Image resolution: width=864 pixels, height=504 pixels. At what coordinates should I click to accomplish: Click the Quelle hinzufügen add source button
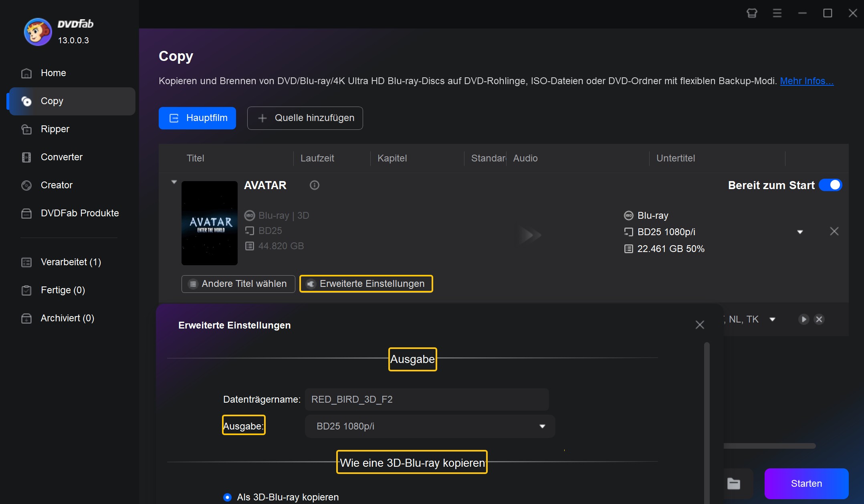(305, 118)
